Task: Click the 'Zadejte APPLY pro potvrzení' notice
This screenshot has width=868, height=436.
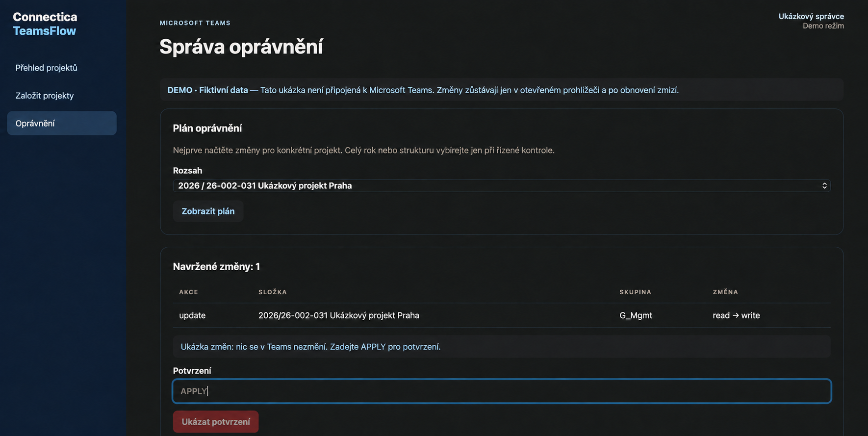Action: tap(385, 347)
